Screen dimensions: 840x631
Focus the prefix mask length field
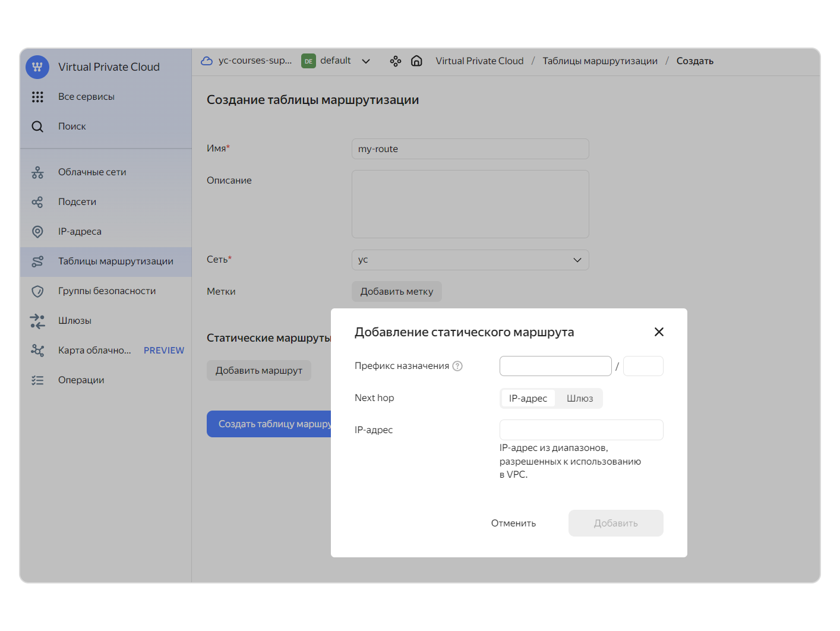pos(643,366)
